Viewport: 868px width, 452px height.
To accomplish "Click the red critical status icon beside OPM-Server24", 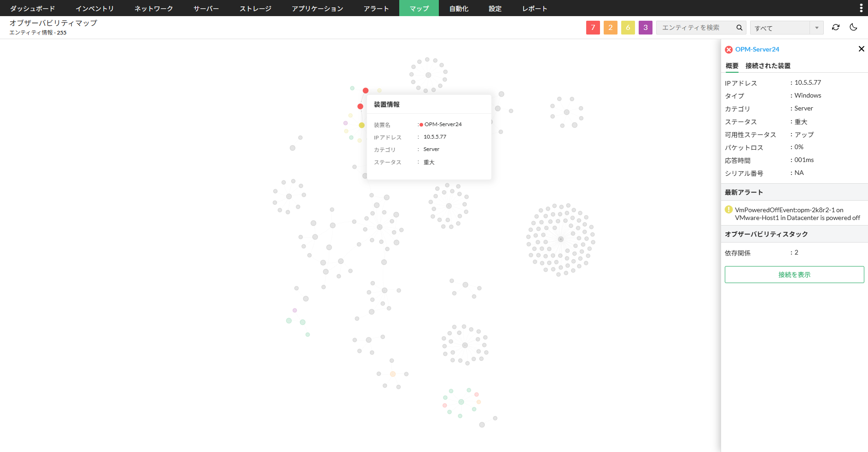I will pyautogui.click(x=728, y=50).
